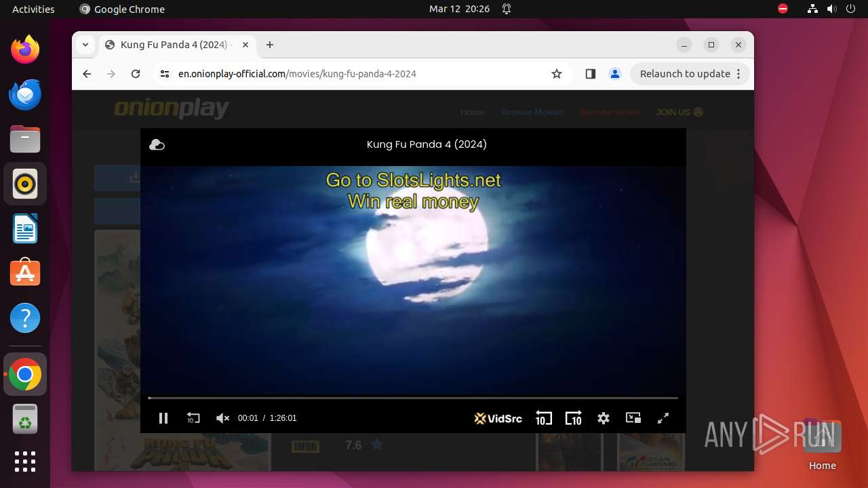Open LibreOffice Writer from dock

[25, 228]
